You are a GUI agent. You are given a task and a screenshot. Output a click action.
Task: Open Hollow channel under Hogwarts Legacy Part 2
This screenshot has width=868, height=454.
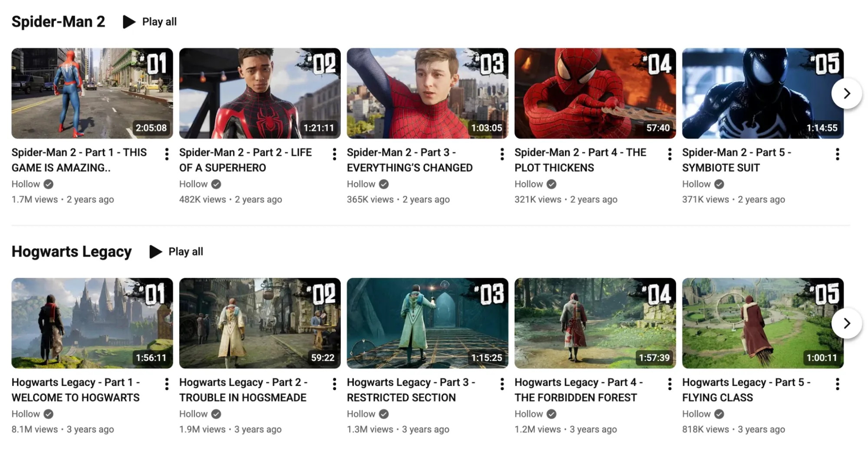(193, 414)
